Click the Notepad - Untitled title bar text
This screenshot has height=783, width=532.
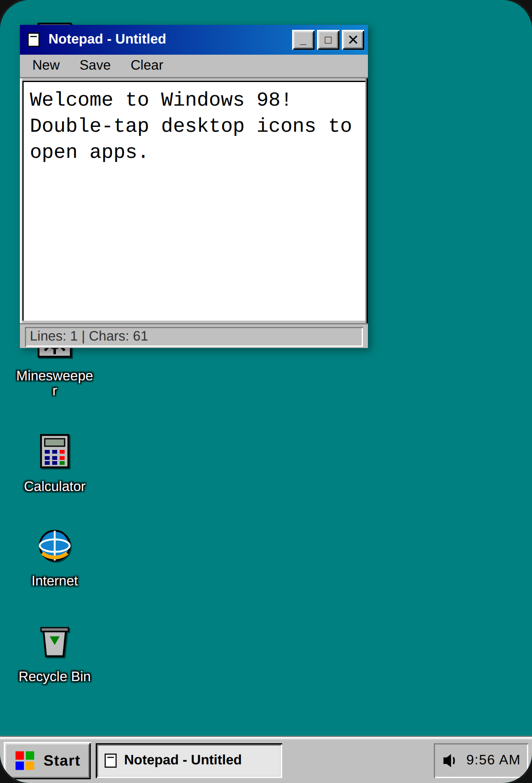click(x=107, y=39)
